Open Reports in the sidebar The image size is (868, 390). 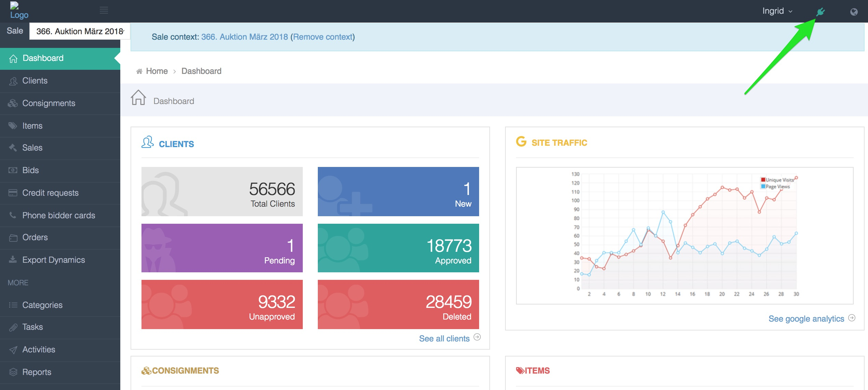pyautogui.click(x=60, y=372)
